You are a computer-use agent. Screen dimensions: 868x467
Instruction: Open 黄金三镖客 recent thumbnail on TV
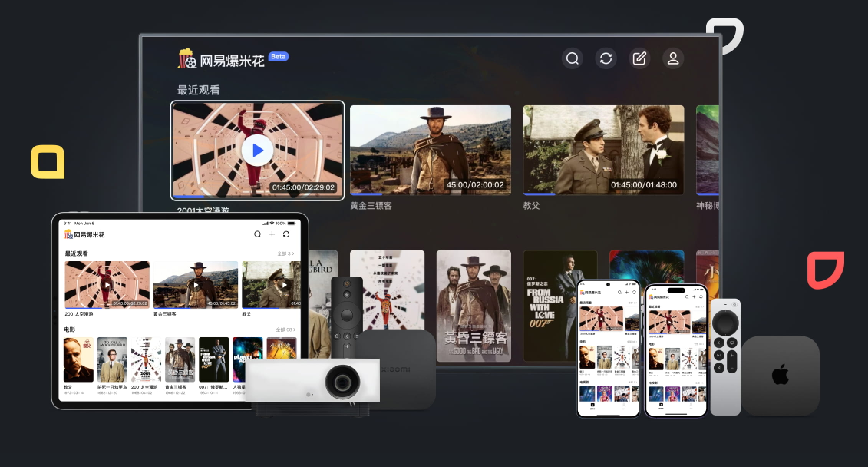(x=431, y=150)
